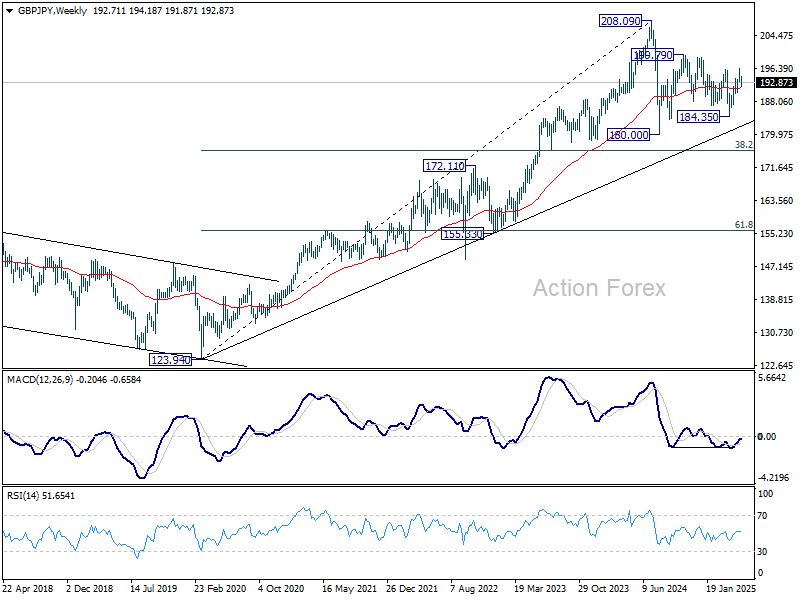Click the current price tag 192.873

pyautogui.click(x=777, y=83)
